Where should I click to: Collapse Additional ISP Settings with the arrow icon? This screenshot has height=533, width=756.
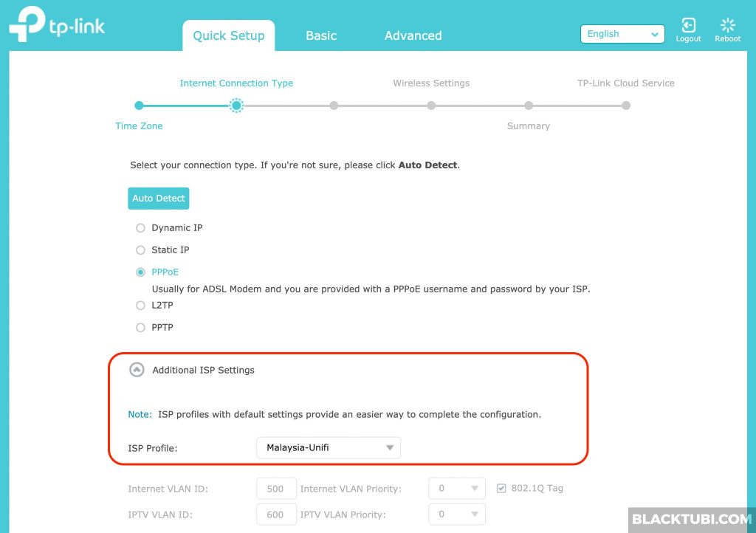[x=137, y=370]
